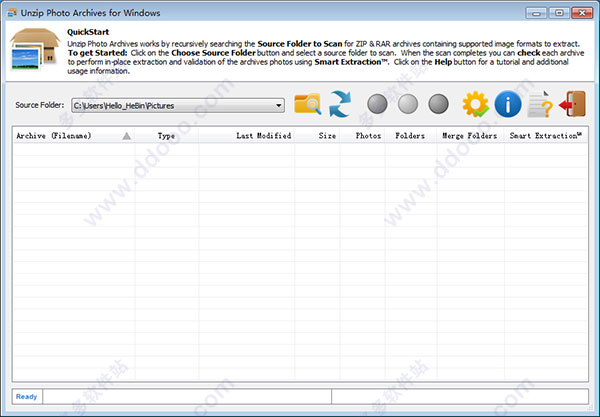600x417 pixels.
Task: Click the QuickStart heading
Action: click(88, 32)
